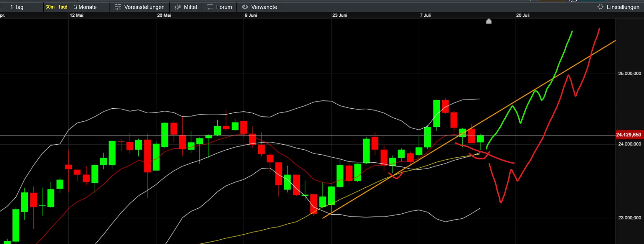This screenshot has height=244, width=644.
Task: Click the Voreinstellungen sliders icon
Action: click(118, 7)
